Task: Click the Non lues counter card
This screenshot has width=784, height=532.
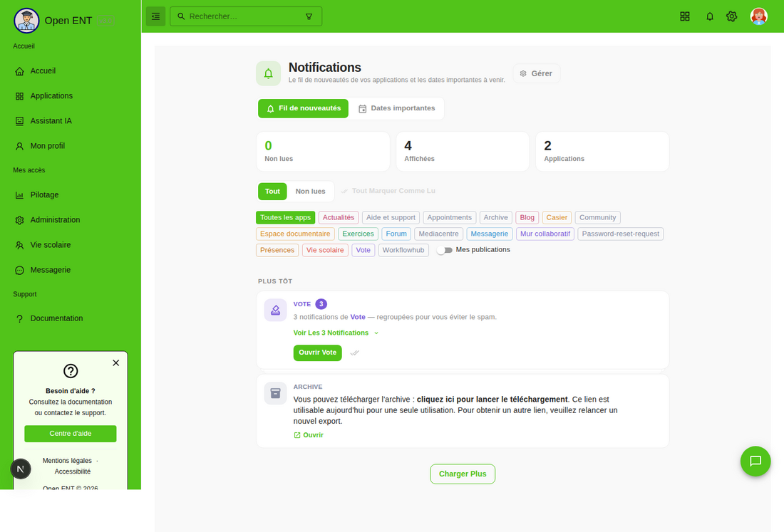Action: pyautogui.click(x=323, y=152)
